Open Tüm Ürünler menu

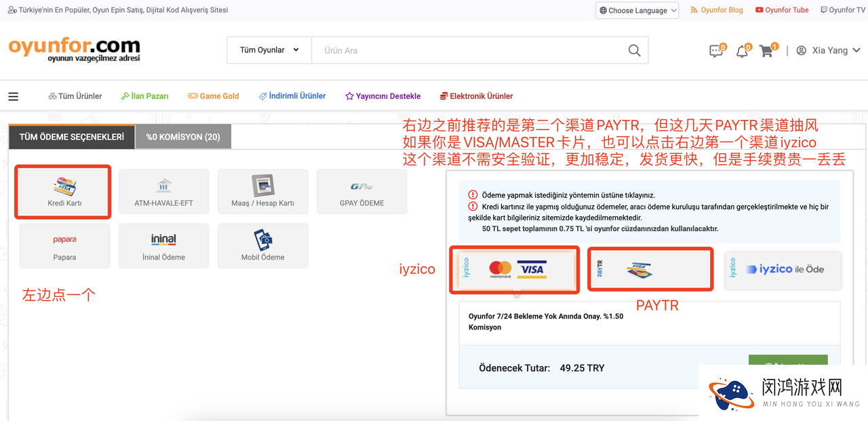(75, 96)
